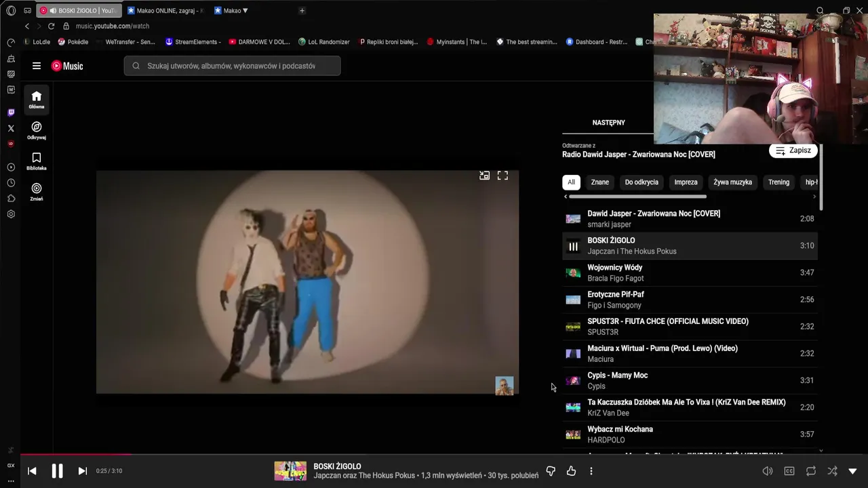Toggle shuffle mode

(832, 471)
